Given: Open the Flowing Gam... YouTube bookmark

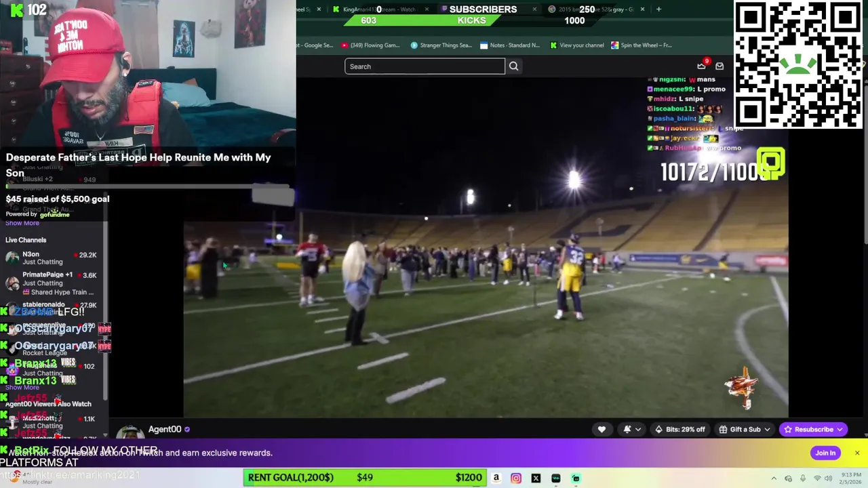Looking at the screenshot, I should [x=370, y=45].
